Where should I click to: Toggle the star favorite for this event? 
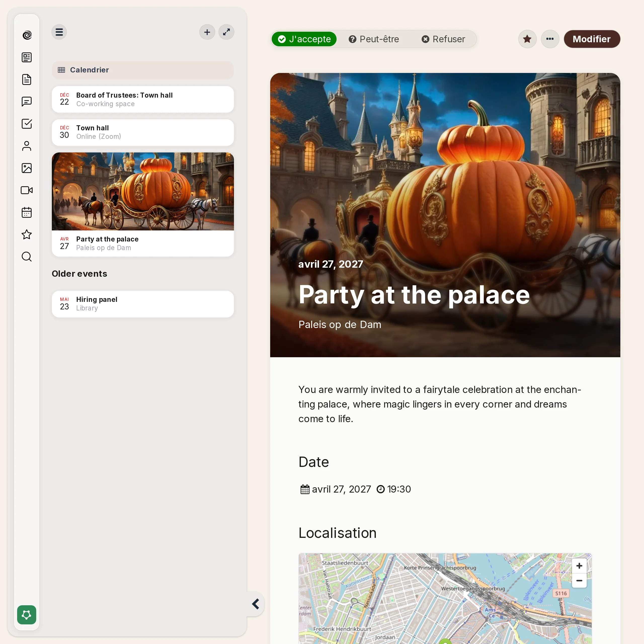click(x=527, y=39)
